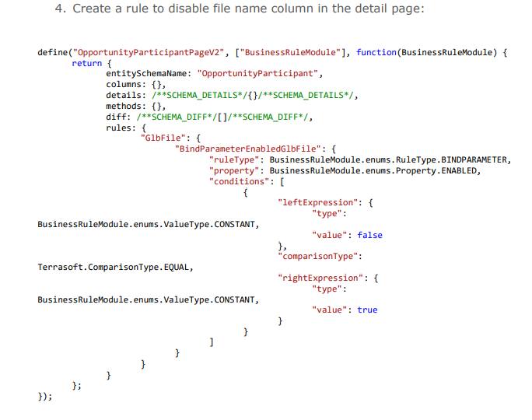The width and height of the screenshot is (532, 420).
Task: Click the "type" key under leftExpression
Action: tap(327, 213)
